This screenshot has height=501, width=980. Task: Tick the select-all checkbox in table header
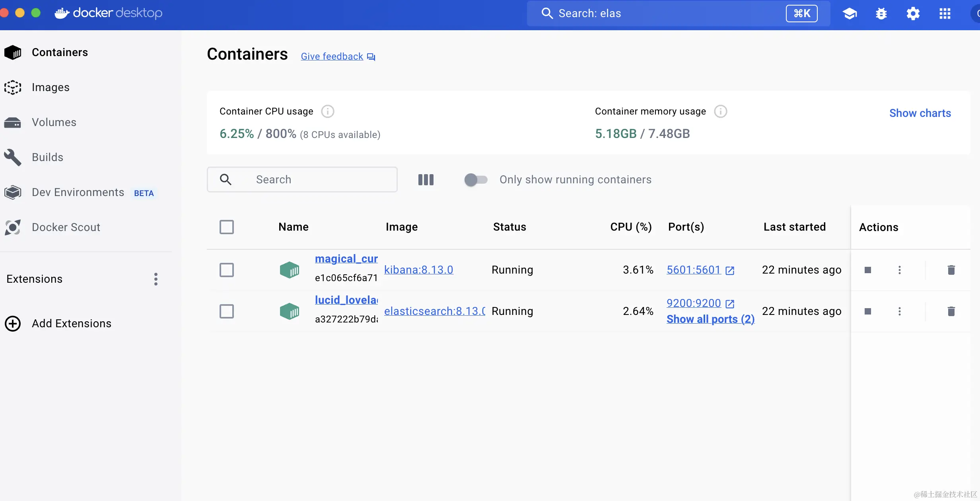coord(227,227)
